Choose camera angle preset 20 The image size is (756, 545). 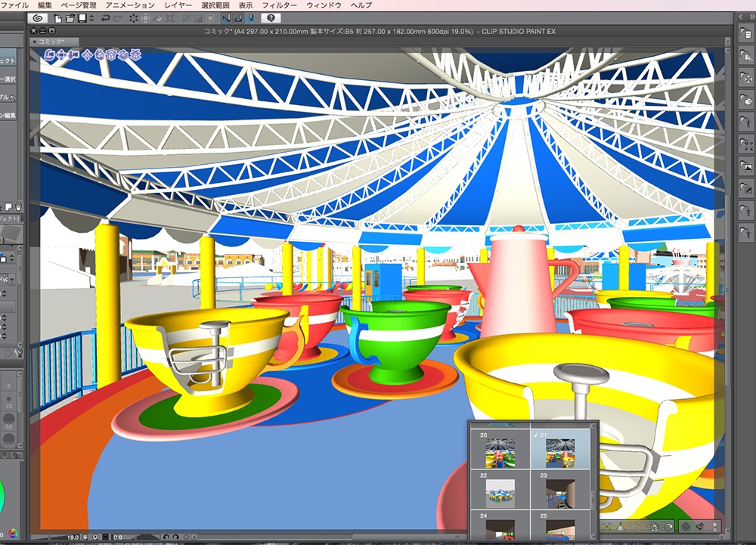(x=500, y=449)
